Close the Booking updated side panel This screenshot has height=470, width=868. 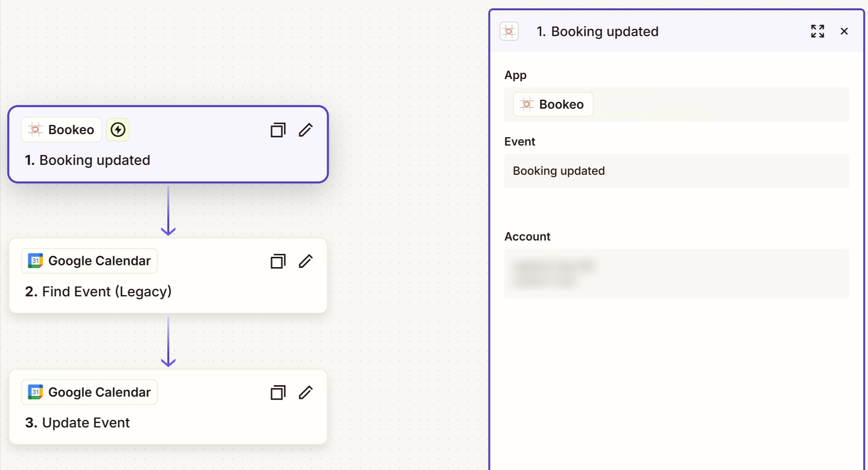(844, 31)
